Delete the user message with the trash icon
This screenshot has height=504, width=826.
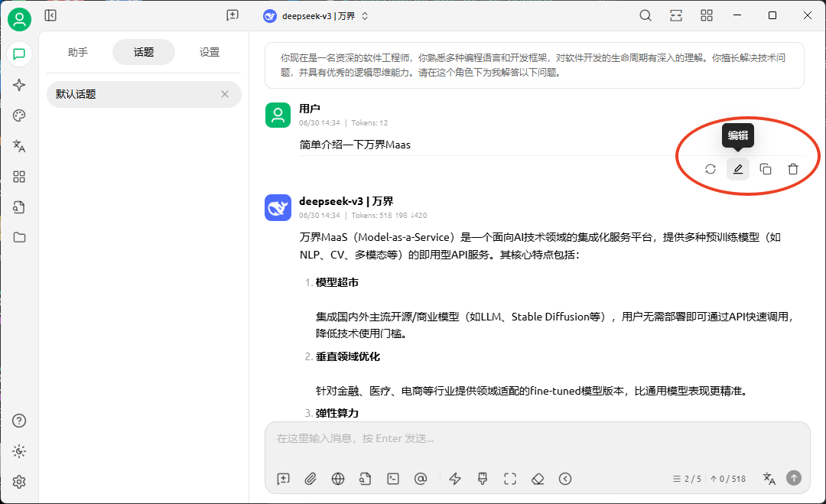coord(793,169)
